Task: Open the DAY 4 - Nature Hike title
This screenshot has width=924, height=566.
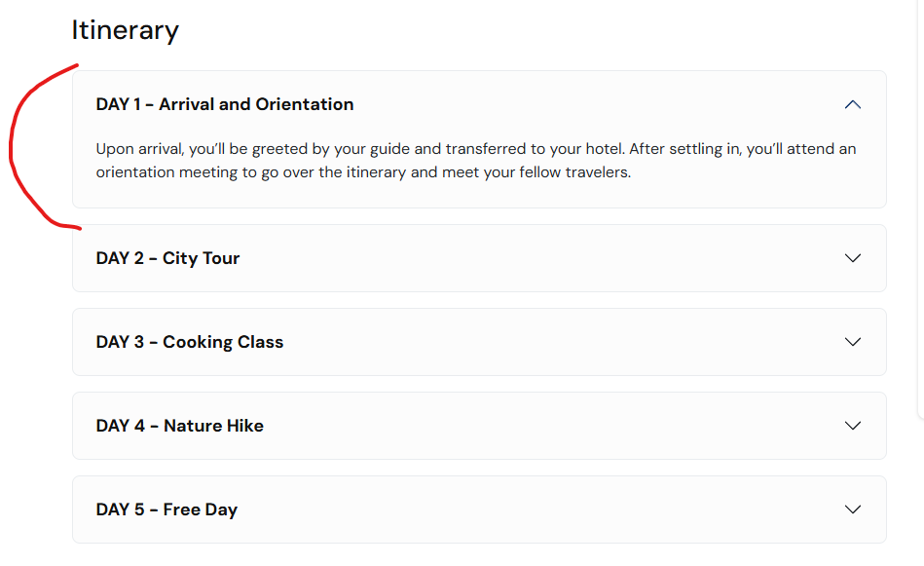Action: [180, 426]
